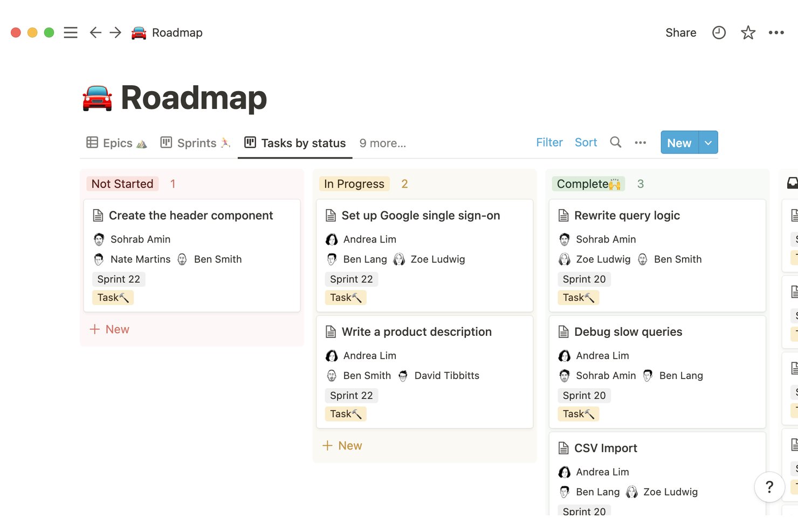Click the page icon of CSV Import
The width and height of the screenshot is (798, 532).
pos(563,448)
